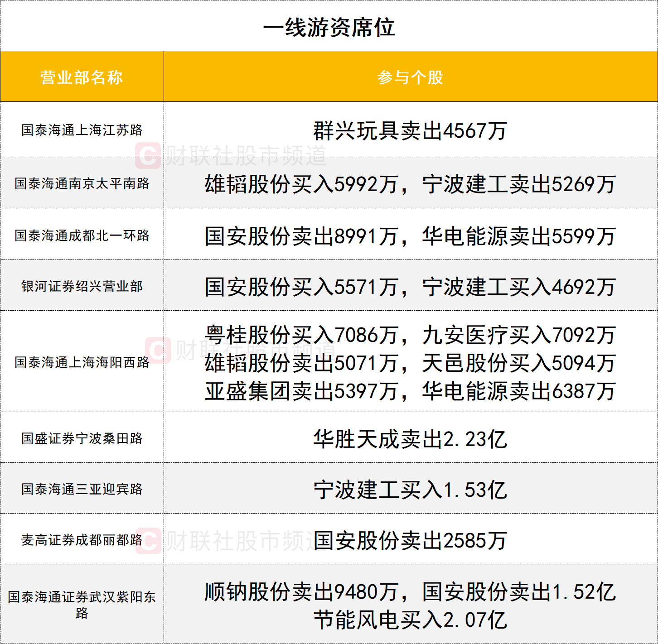Click 雄韬股份买入5992万 text
The width and height of the screenshot is (658, 644).
click(301, 184)
